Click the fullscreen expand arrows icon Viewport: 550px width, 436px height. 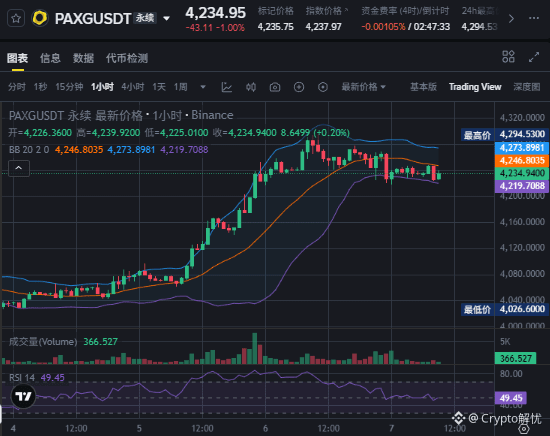point(534,57)
